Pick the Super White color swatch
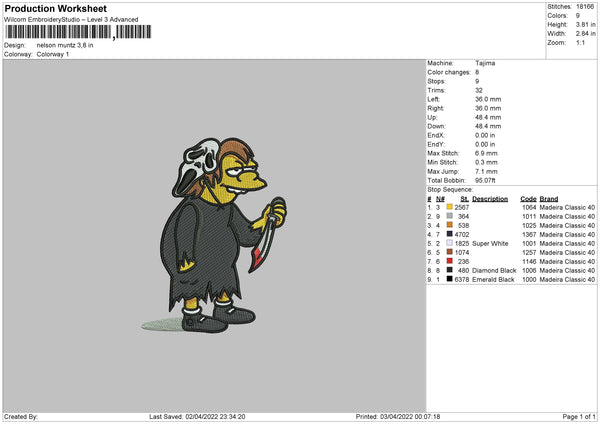The image size is (600, 424). point(450,243)
